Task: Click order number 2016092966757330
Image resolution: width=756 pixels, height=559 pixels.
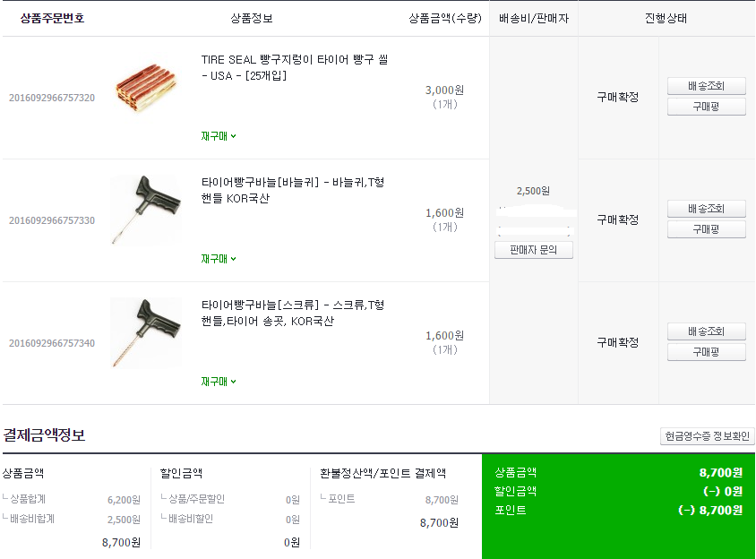Action: click(x=52, y=220)
